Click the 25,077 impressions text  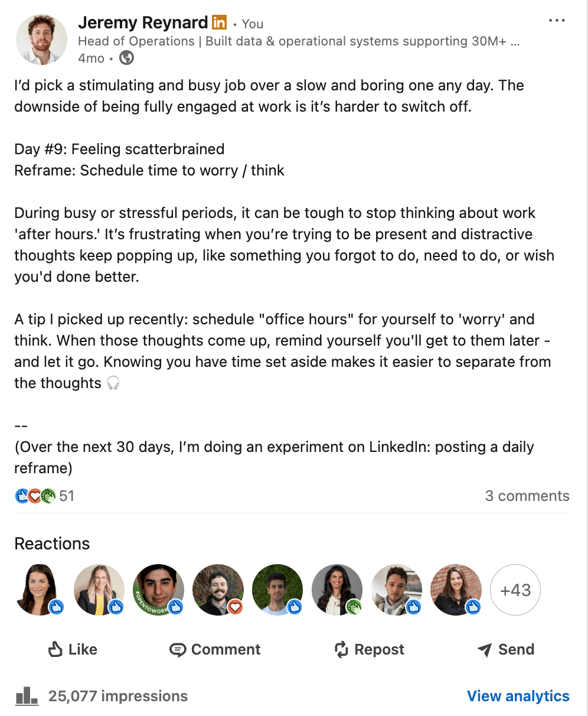[x=118, y=696]
